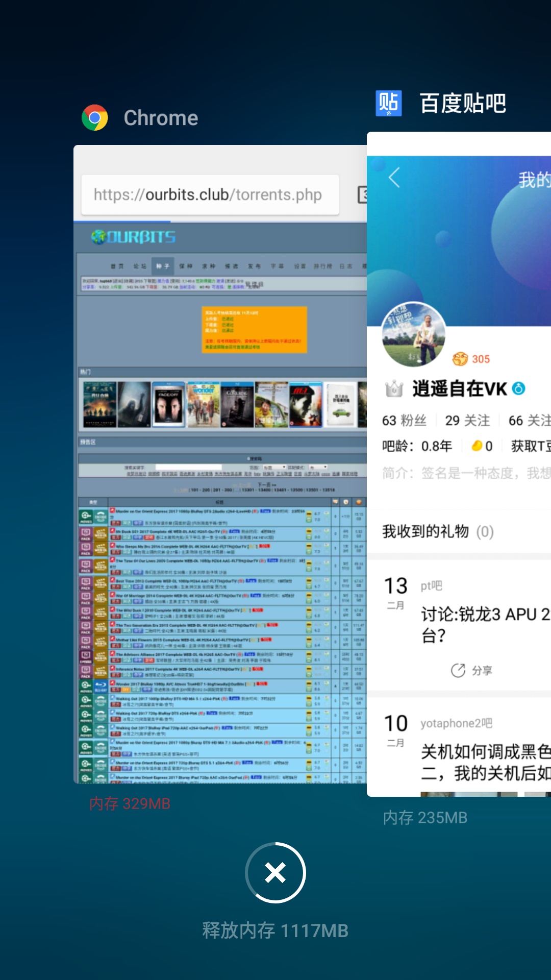This screenshot has width=551, height=980.
Task: Tap the first movie poster thumbnail on Ourbits
Action: pyautogui.click(x=100, y=404)
